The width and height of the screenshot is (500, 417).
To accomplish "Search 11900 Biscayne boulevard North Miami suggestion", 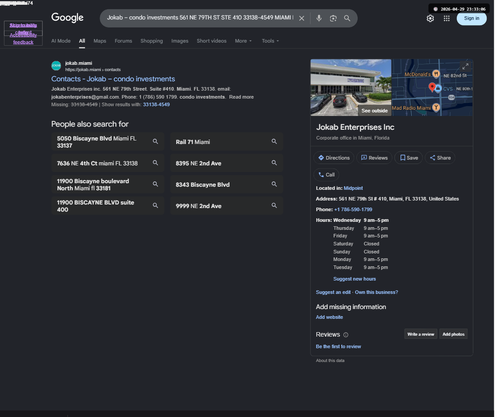I will (108, 184).
